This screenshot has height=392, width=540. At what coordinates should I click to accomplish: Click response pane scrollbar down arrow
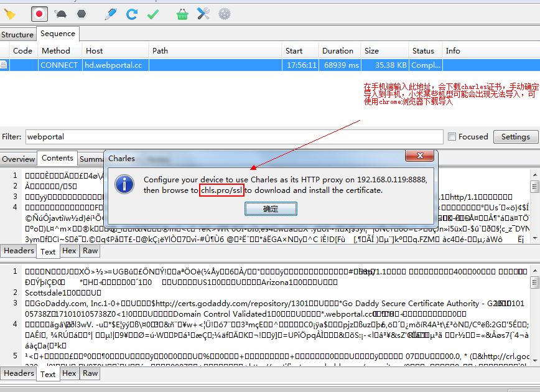coord(535,361)
